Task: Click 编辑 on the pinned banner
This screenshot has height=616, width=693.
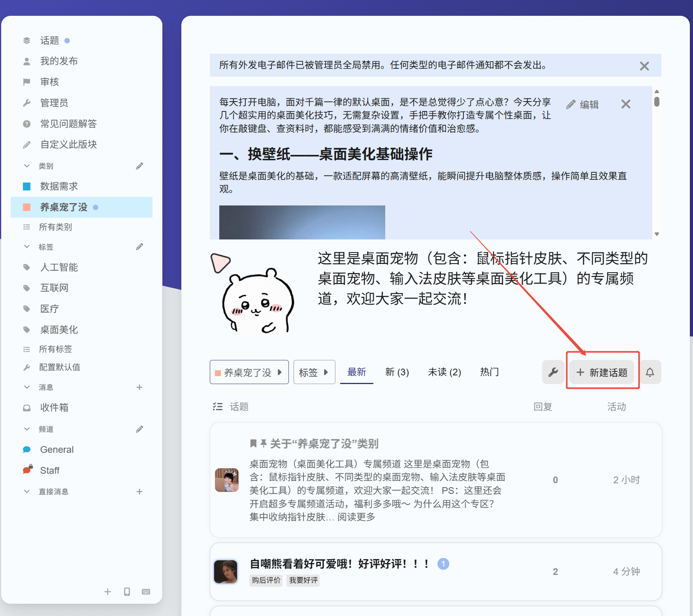Action: tap(583, 105)
